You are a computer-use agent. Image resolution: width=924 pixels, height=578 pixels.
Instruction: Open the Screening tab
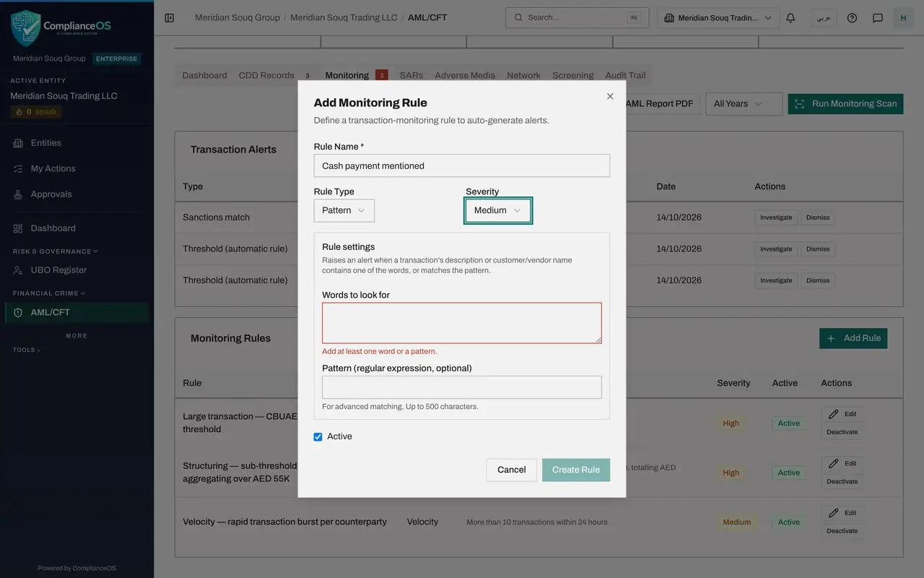pyautogui.click(x=573, y=75)
